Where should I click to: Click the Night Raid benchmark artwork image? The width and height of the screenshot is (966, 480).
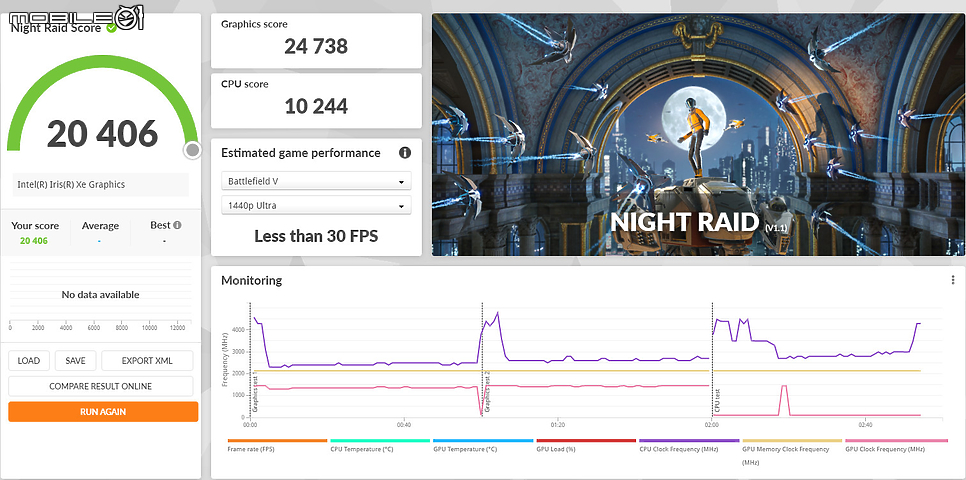pyautogui.click(x=698, y=134)
